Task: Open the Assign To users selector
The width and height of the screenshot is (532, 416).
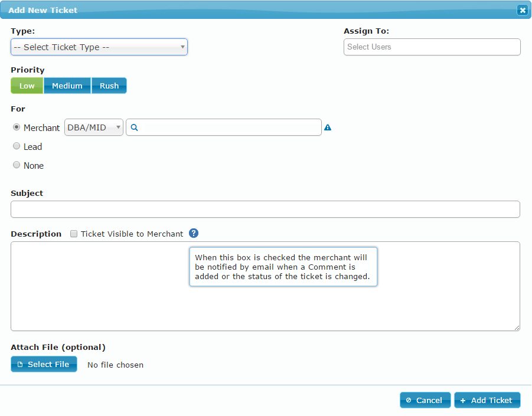Action: tap(432, 47)
